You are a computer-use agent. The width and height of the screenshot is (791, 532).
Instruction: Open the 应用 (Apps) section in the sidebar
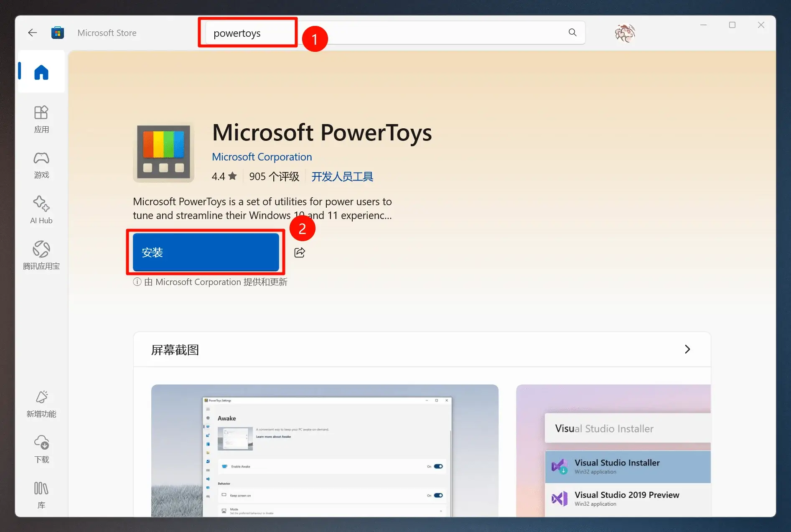point(41,119)
